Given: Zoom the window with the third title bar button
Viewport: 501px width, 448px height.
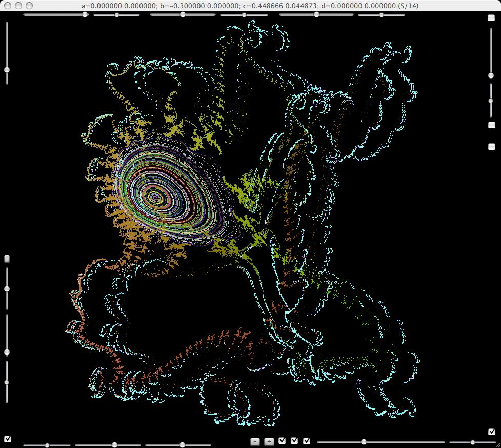Looking at the screenshot, I should coord(29,6).
